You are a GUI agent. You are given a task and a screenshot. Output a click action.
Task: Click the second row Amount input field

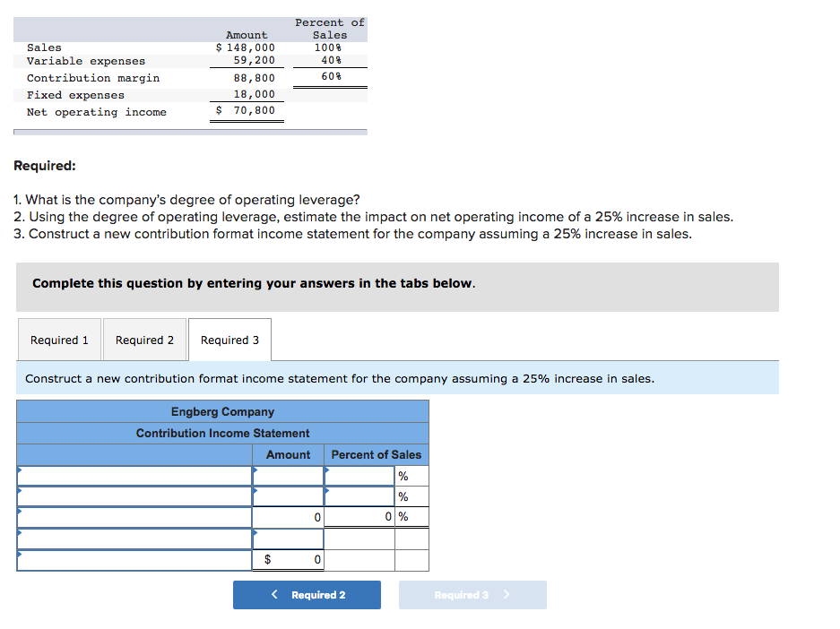288,496
